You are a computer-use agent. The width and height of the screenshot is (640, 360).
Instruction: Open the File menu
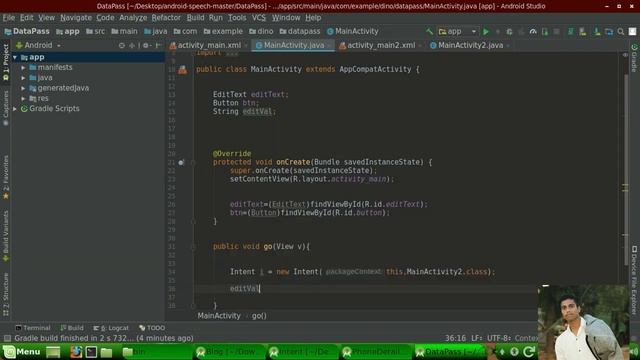(x=9, y=18)
